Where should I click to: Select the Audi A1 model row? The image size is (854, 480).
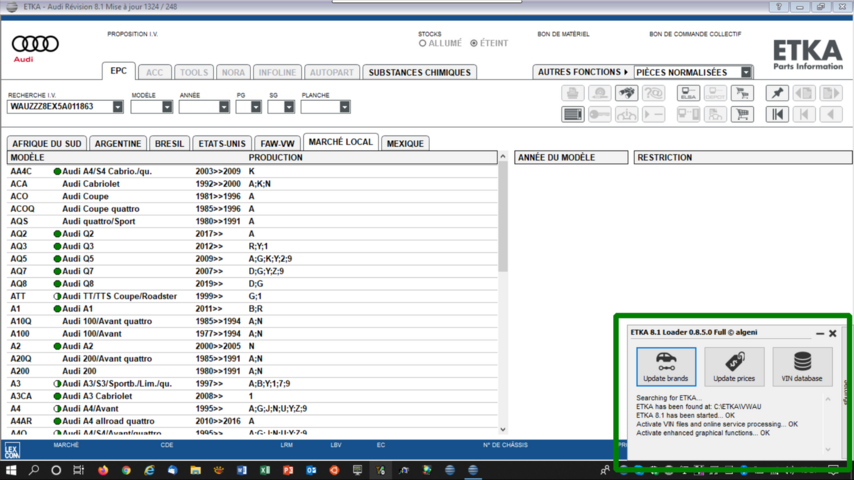[x=252, y=309]
